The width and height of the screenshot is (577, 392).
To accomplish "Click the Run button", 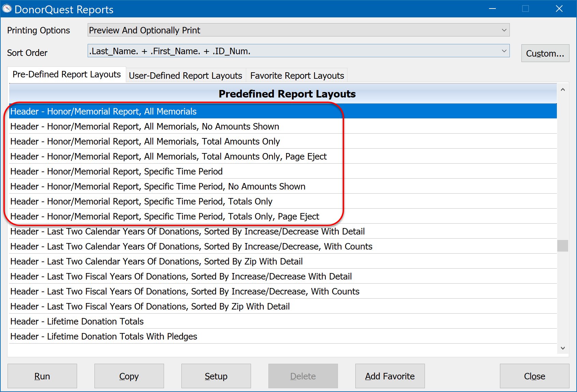I will (42, 376).
